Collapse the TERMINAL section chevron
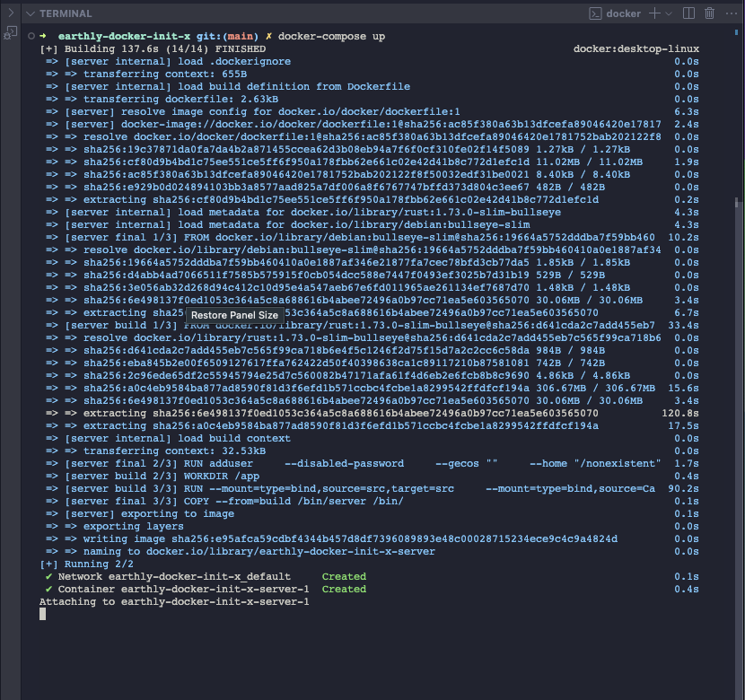Viewport: 745px width, 700px height. point(31,14)
